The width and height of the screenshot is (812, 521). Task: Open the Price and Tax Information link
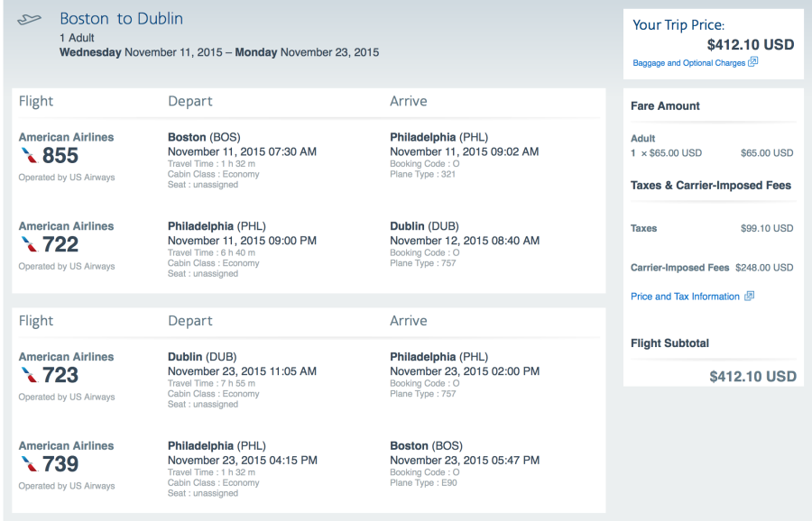(x=685, y=297)
